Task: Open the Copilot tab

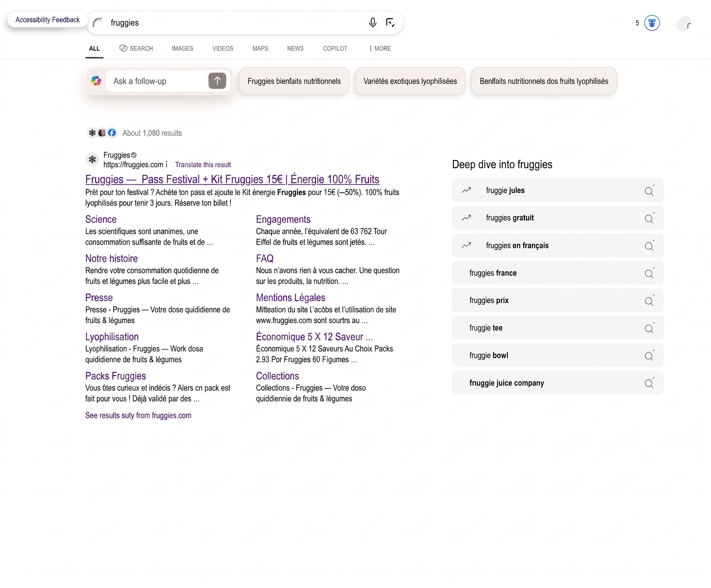Action: [x=335, y=49]
